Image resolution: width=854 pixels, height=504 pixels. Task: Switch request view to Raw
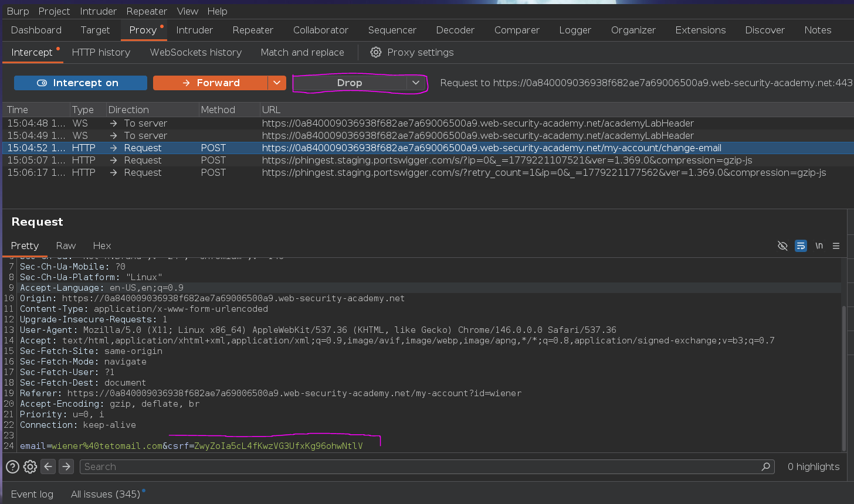click(x=66, y=246)
